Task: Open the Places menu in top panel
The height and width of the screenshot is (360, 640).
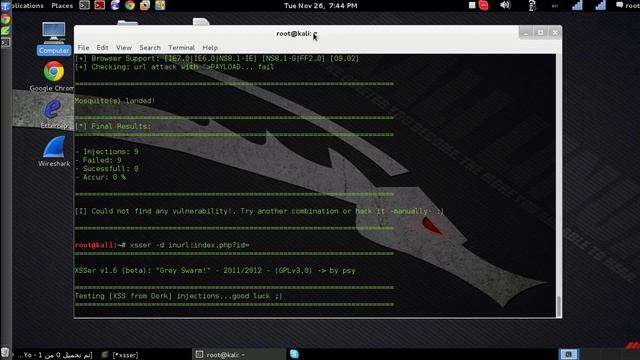Action: pos(62,6)
